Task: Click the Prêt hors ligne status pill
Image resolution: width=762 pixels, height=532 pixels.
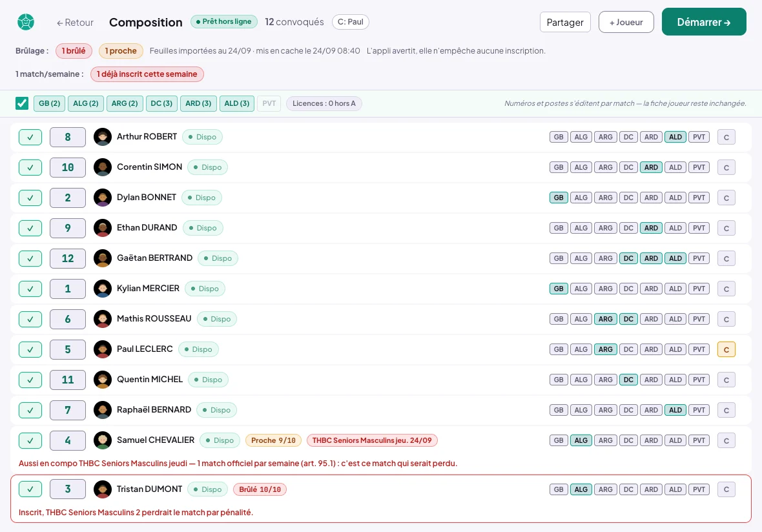Action: click(223, 22)
